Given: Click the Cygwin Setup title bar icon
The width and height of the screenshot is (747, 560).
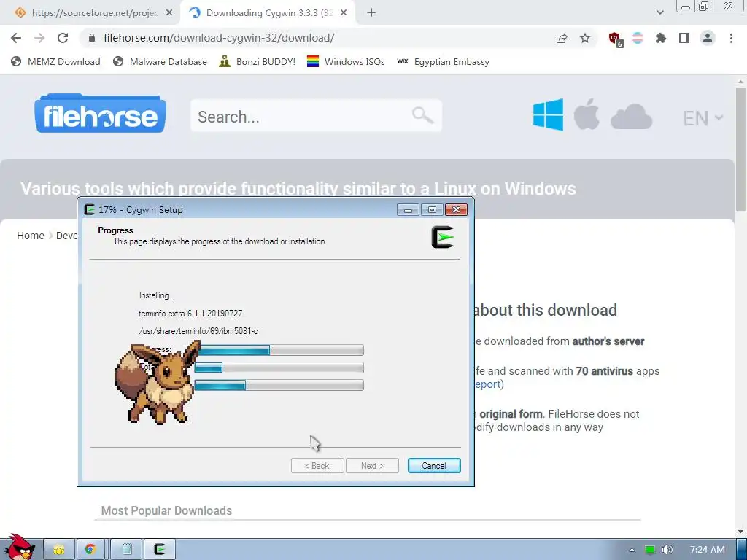Looking at the screenshot, I should tap(90, 209).
